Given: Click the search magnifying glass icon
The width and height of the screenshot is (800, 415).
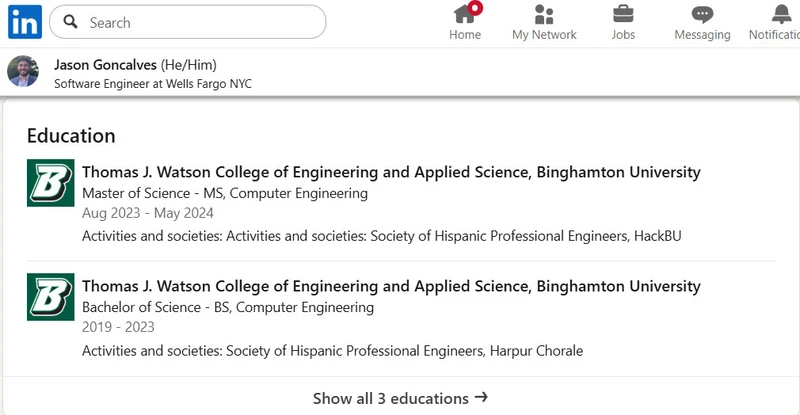Looking at the screenshot, I should point(70,21).
